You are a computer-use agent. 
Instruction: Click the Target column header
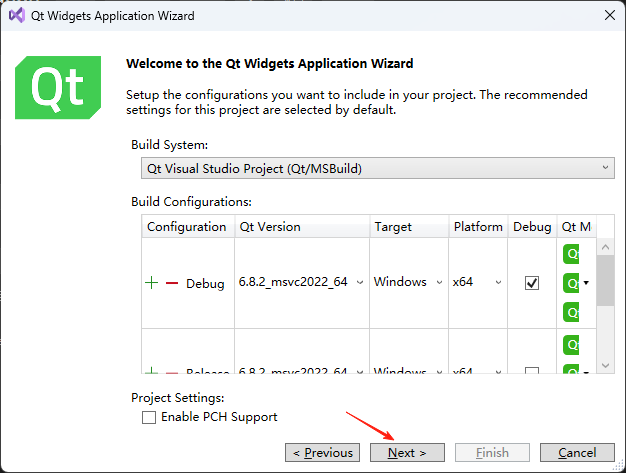point(409,226)
